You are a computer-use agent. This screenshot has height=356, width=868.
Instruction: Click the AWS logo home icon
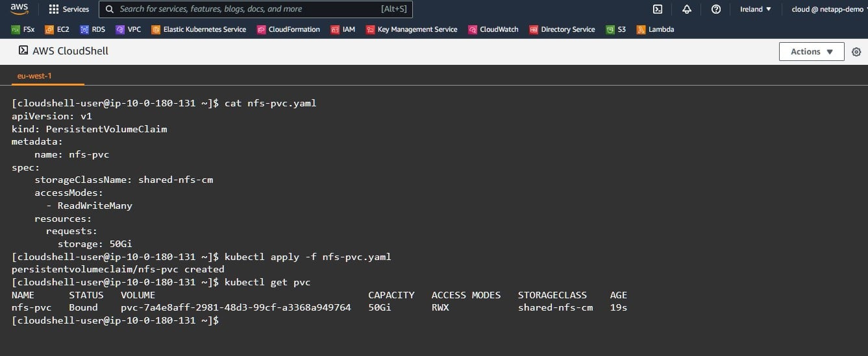click(x=19, y=9)
